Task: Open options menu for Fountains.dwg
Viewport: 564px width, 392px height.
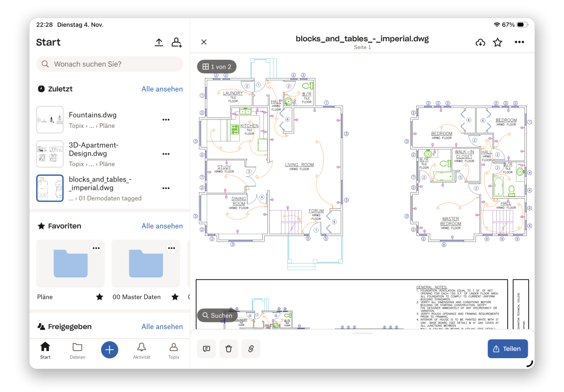Action: click(166, 120)
